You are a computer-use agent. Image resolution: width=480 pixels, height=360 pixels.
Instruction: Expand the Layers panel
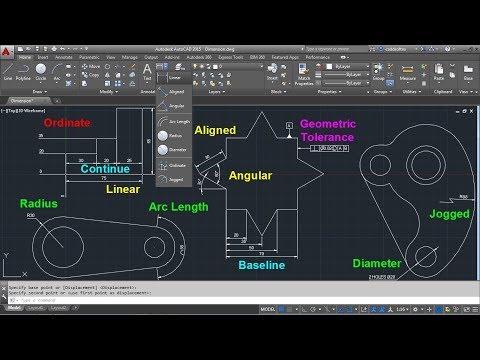point(217,92)
